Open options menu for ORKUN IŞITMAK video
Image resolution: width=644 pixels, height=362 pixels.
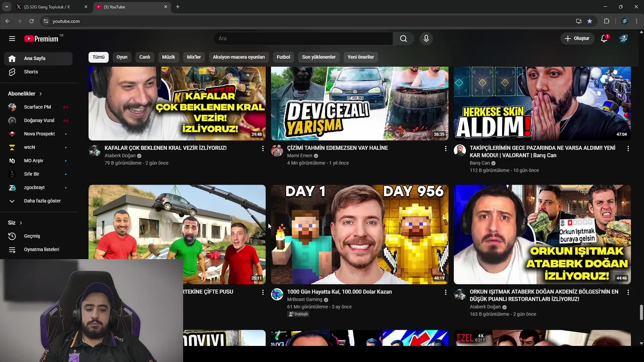pos(628,292)
